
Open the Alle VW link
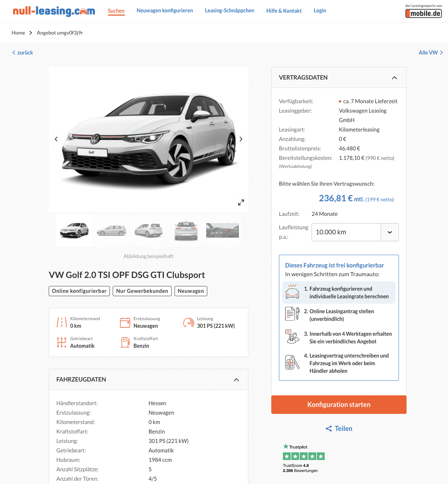pyautogui.click(x=431, y=53)
